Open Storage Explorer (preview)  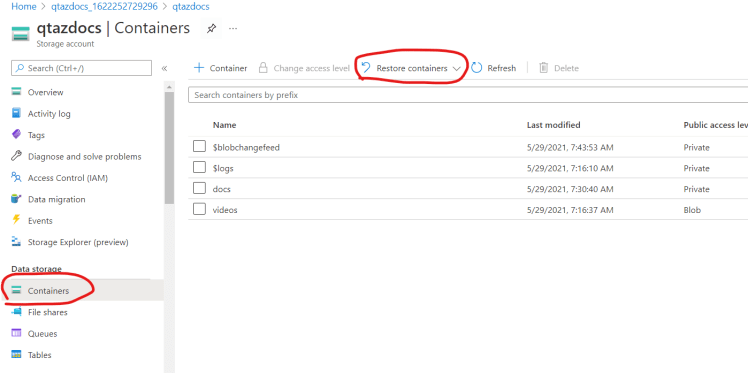78,242
